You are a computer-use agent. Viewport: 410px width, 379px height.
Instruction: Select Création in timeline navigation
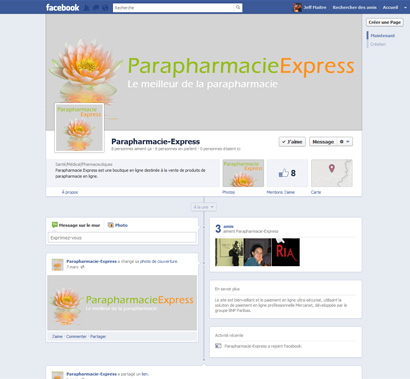click(x=378, y=44)
